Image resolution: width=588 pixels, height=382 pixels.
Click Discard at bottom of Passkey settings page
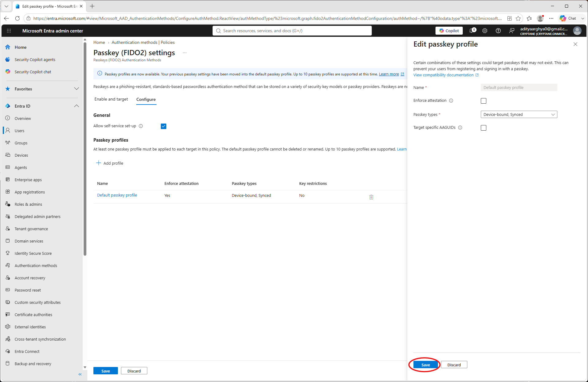(x=134, y=371)
